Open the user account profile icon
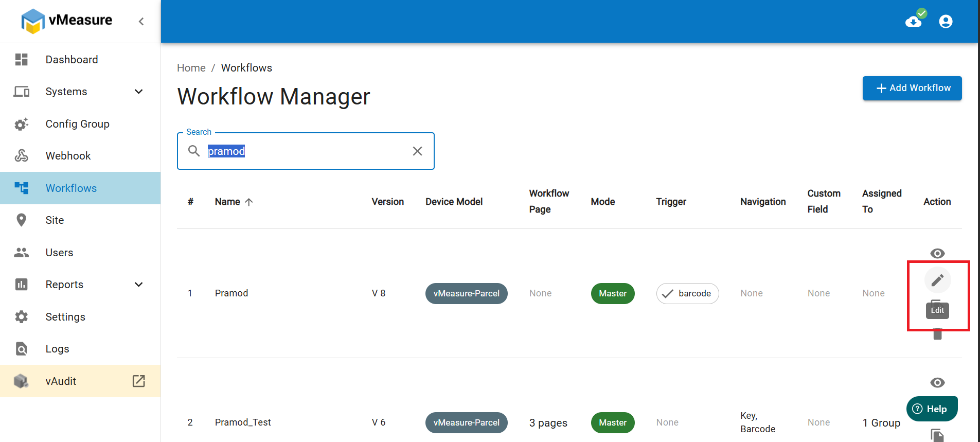980x442 pixels. coord(946,22)
